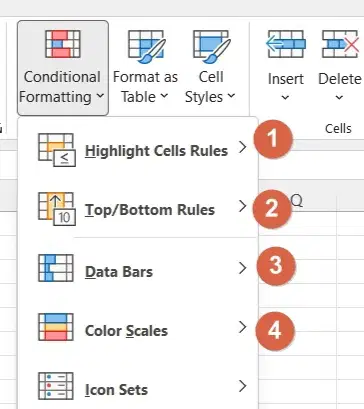Open the Cell Styles dropdown arrow
Screen dimensions: 364x409
[x=231, y=96]
